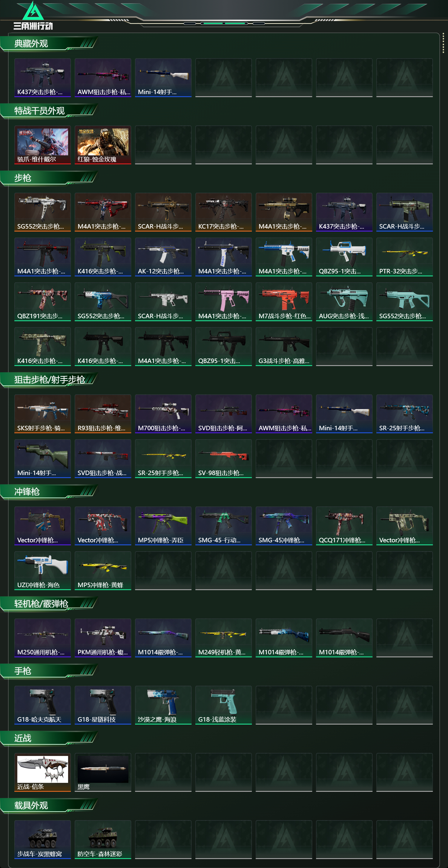Select the 黑鹰 melee knife

click(103, 772)
